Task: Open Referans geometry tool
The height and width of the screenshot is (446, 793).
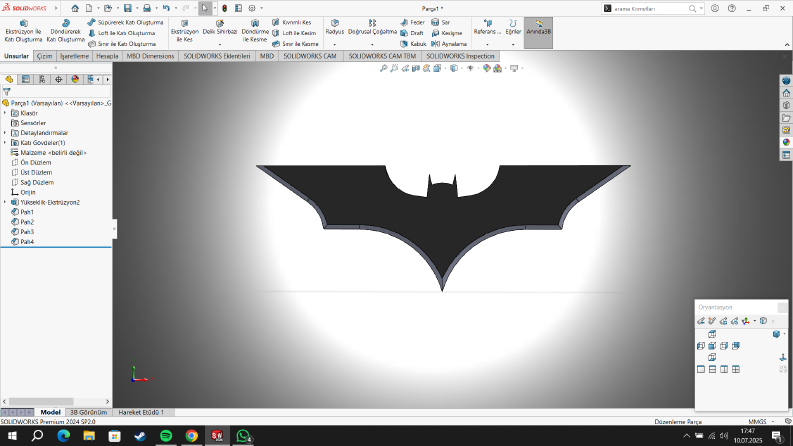Action: click(x=487, y=27)
